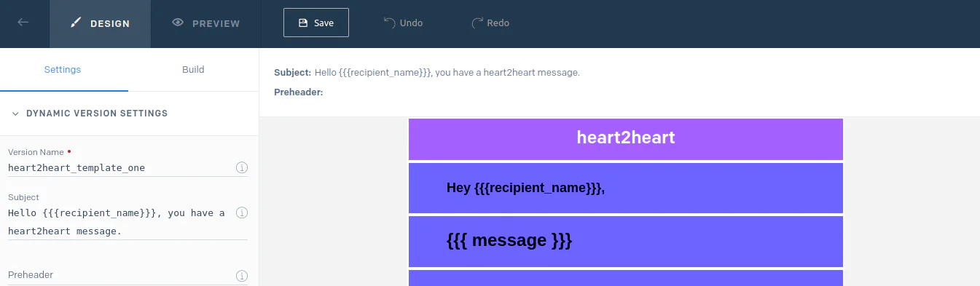Undo the last change
980x286 pixels.
(x=403, y=23)
